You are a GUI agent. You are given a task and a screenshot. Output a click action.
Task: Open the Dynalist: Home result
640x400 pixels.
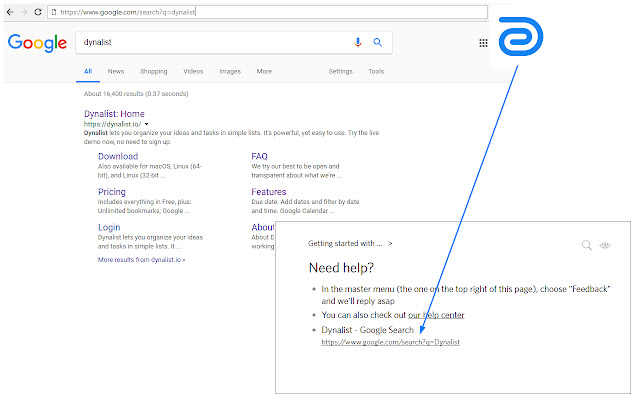[x=114, y=114]
